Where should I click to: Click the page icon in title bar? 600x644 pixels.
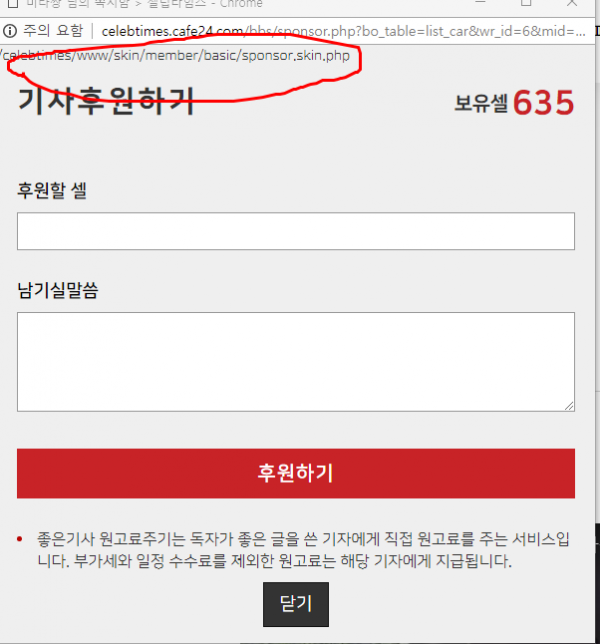click(x=13, y=3)
